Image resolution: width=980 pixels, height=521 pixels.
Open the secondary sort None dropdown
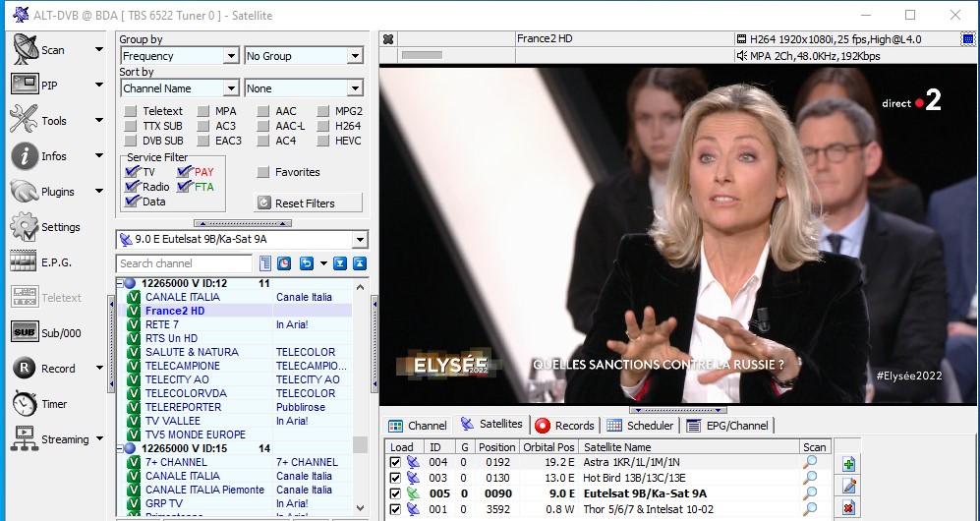tap(355, 88)
